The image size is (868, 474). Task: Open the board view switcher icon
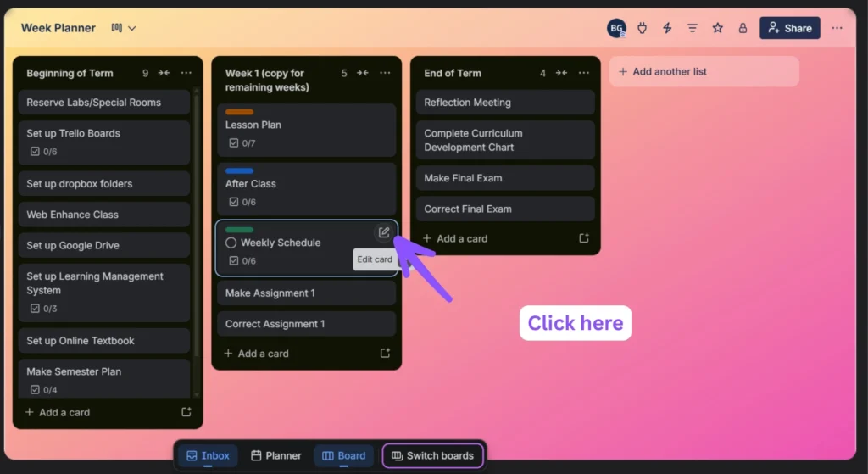[124, 28]
